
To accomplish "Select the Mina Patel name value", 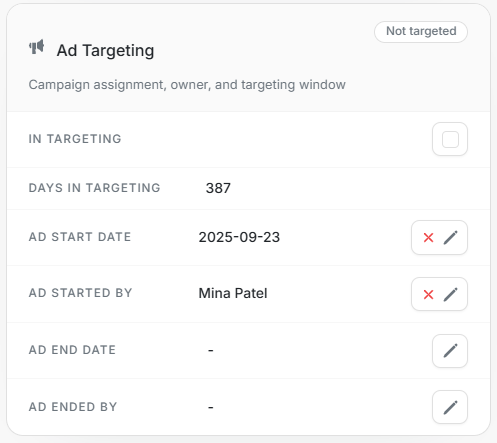I will tap(233, 293).
